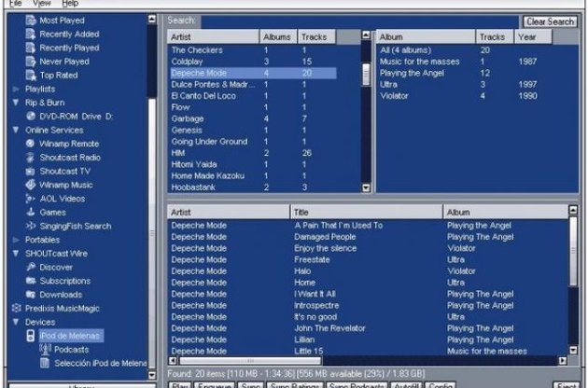
Task: Click the Clear Search button
Action: pyautogui.click(x=550, y=21)
